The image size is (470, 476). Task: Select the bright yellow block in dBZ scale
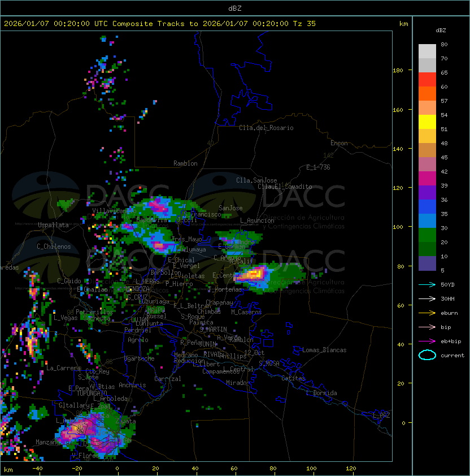coord(427,122)
